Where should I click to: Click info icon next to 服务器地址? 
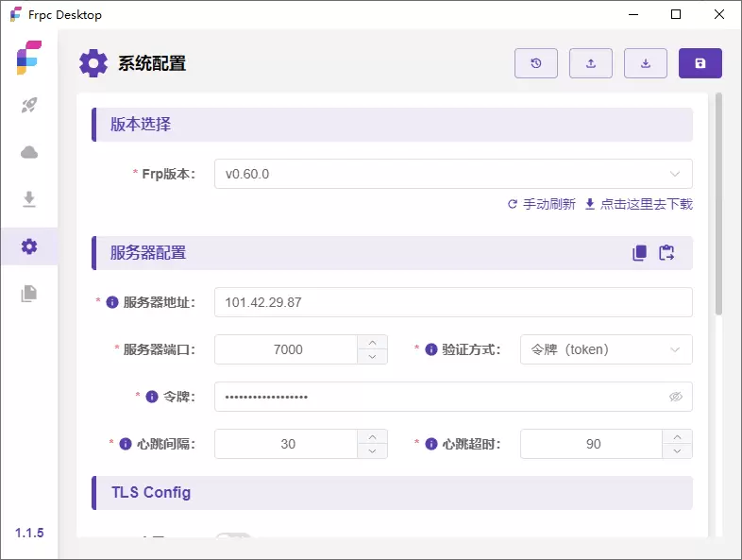112,302
